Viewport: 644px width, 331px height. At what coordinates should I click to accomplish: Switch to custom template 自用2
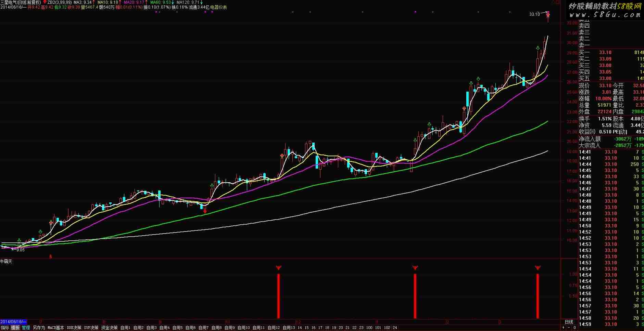[139, 328]
